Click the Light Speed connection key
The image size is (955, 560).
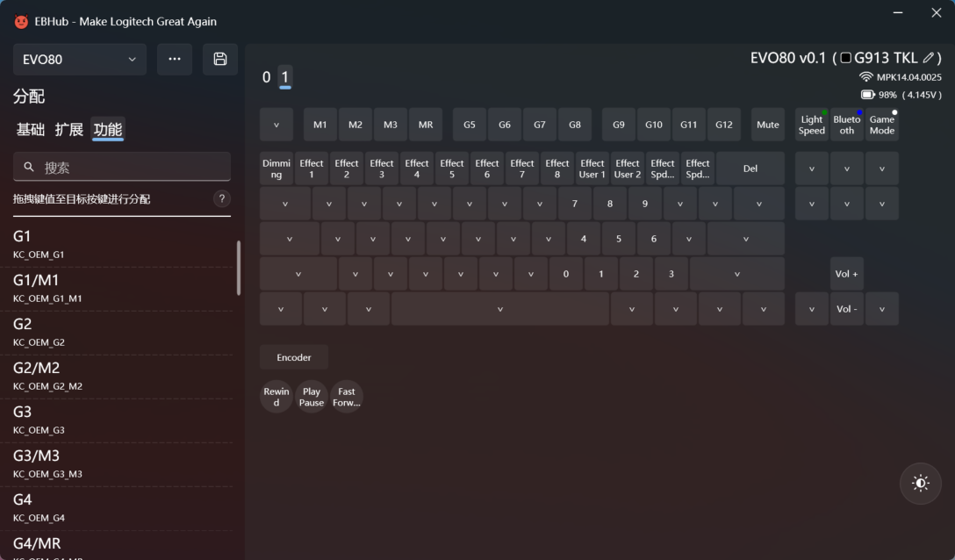[x=811, y=125]
